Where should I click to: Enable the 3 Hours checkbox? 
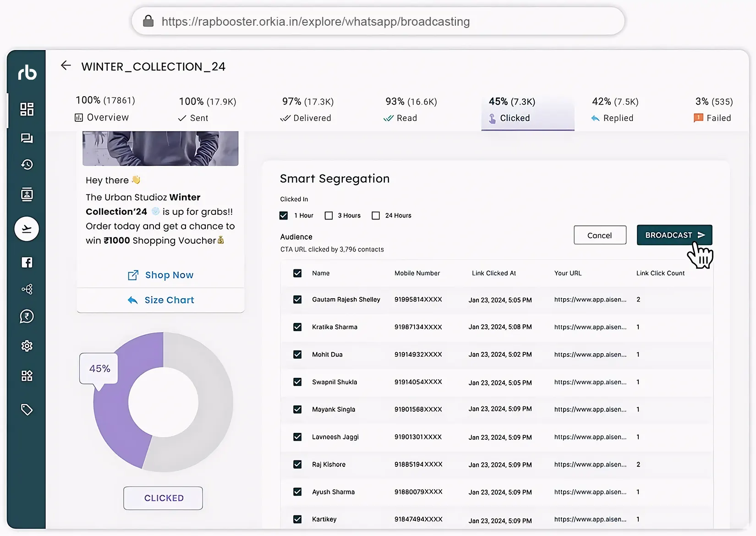pos(329,215)
